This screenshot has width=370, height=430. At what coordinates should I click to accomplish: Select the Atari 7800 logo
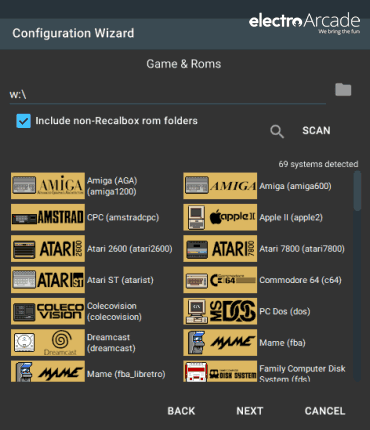220,249
